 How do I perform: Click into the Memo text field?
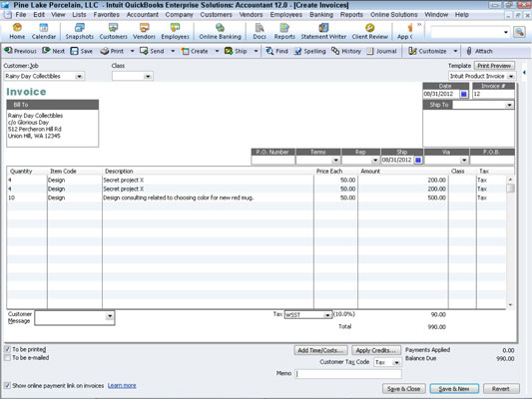348,374
